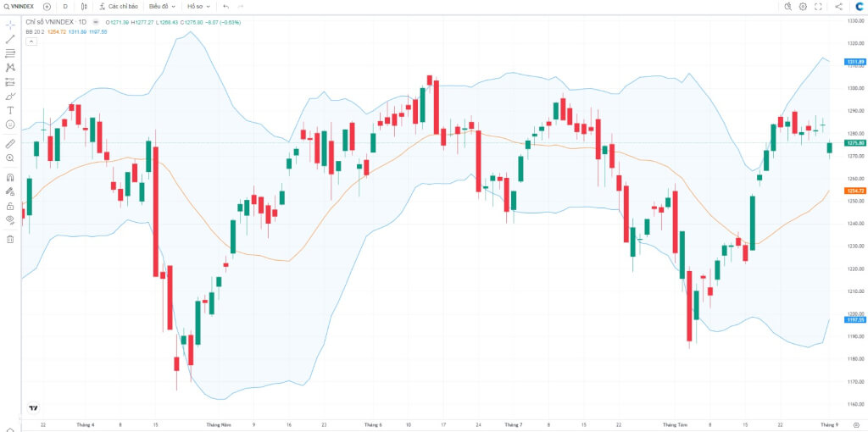Click the Tháng 6 time axis label
Viewport: 868px width, 432px height.
[373, 425]
